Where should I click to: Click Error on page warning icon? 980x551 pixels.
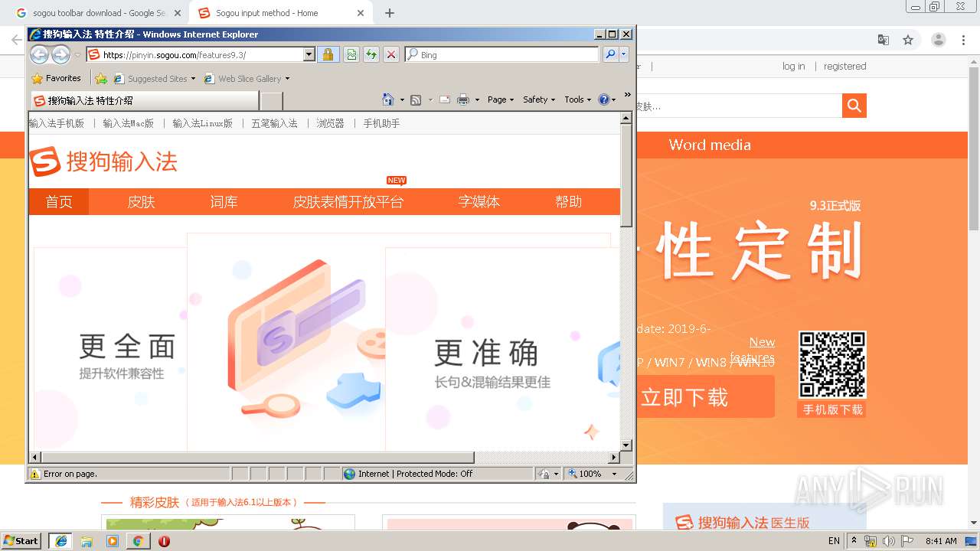click(x=34, y=474)
